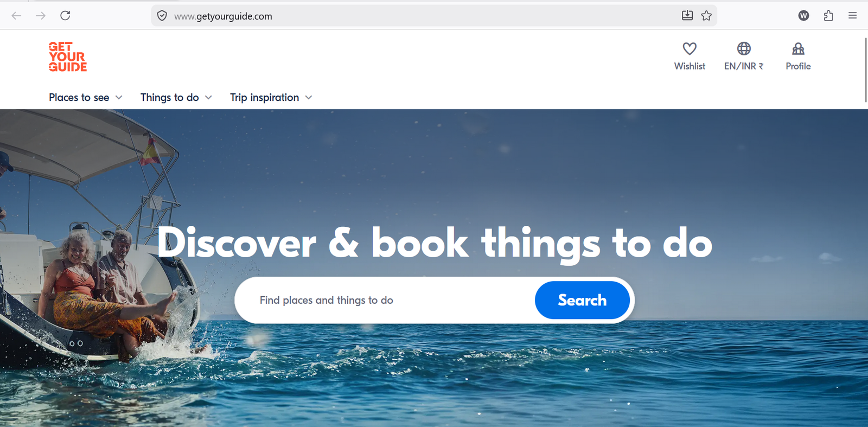The image size is (868, 427).
Task: Click the address bar URL getyourguide.com
Action: (x=223, y=16)
